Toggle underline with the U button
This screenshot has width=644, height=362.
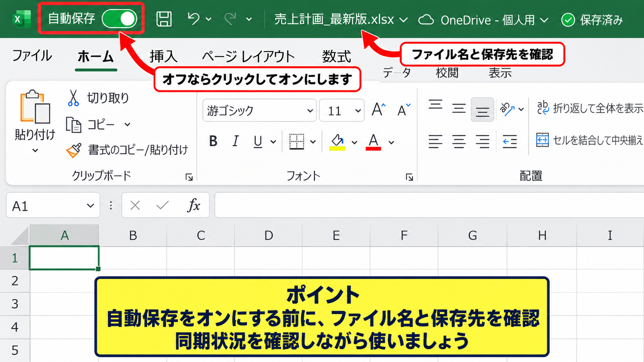pos(258,142)
